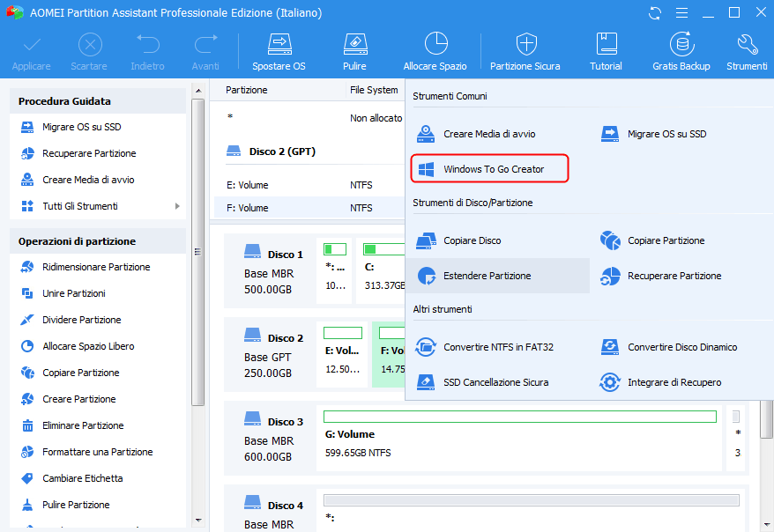Click the Non allocato partition row

coord(309,118)
